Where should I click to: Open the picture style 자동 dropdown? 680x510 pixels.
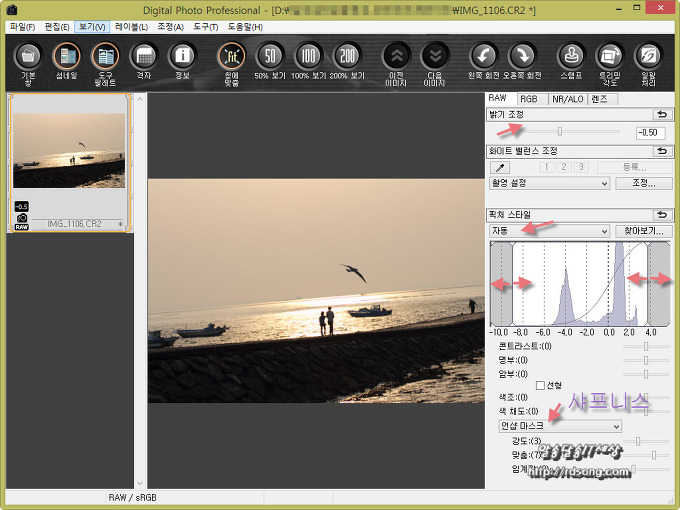[549, 231]
